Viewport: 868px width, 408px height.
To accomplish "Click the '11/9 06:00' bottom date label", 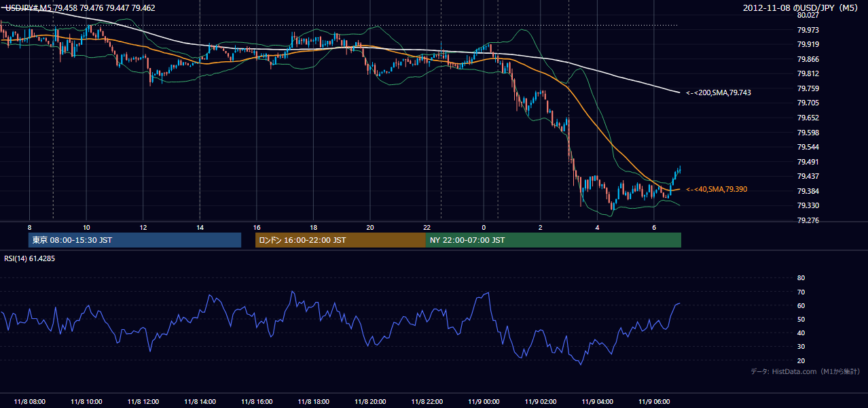I will (654, 402).
